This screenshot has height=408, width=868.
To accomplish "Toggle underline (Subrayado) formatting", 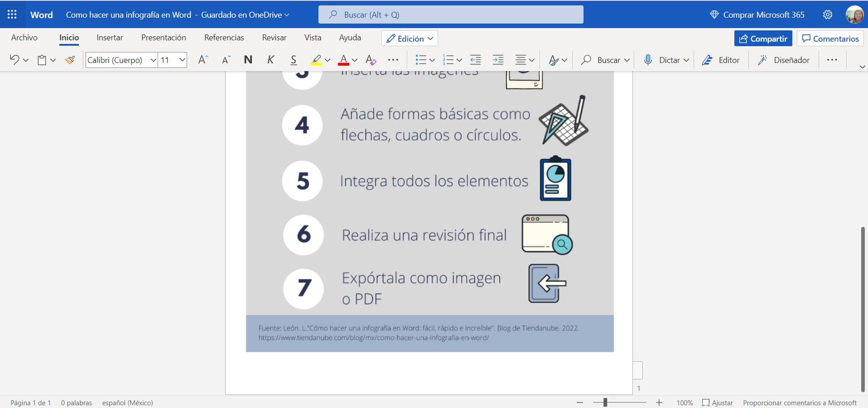I will coord(294,59).
